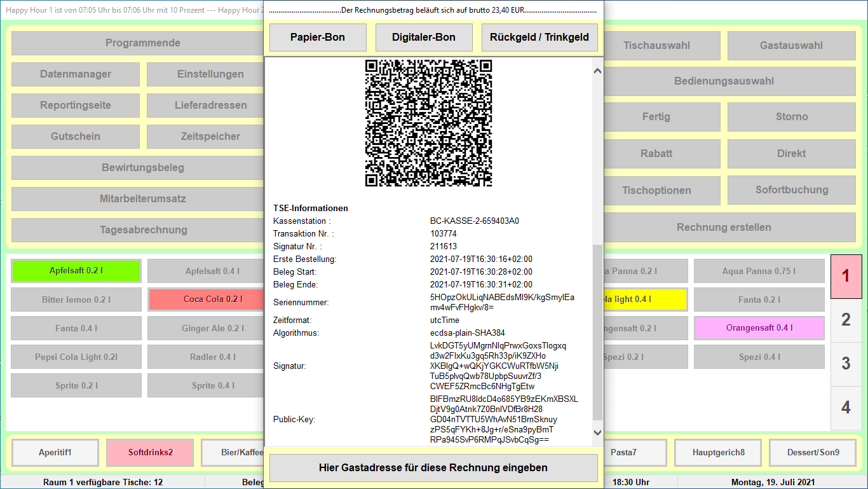Click status bar Raum 1 verfügbare Tische
The image size is (868, 489).
click(x=103, y=483)
